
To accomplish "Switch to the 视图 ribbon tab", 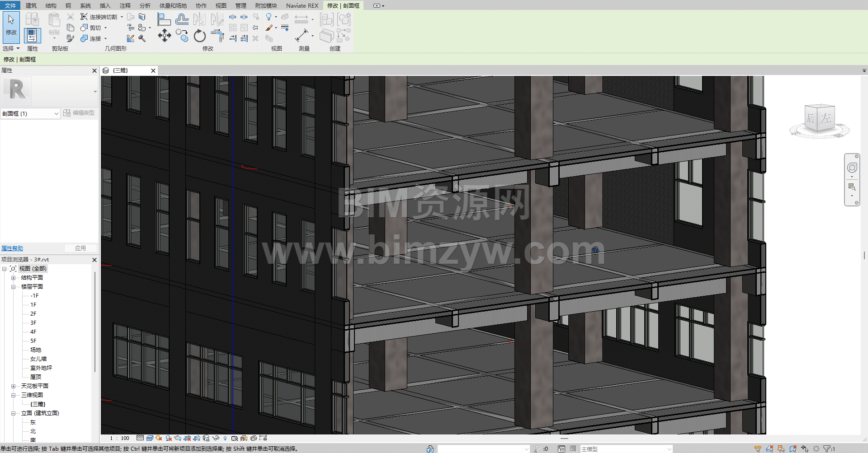I will (221, 5).
